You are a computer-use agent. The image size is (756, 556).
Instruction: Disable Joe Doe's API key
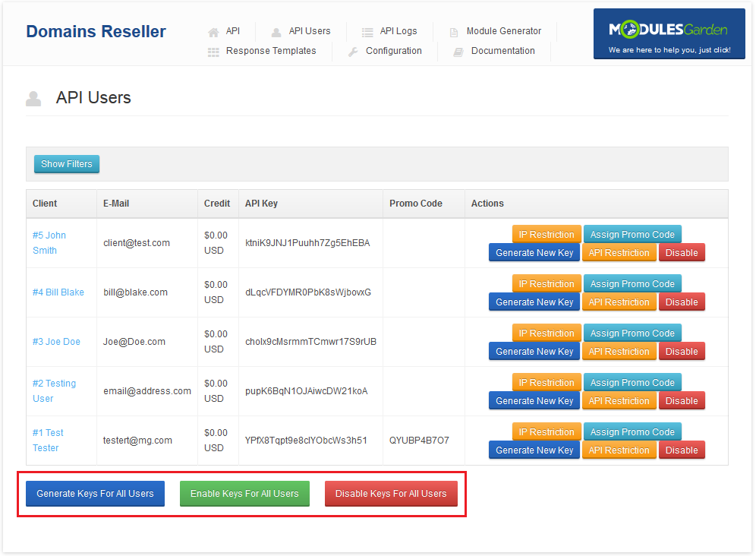pyautogui.click(x=682, y=352)
